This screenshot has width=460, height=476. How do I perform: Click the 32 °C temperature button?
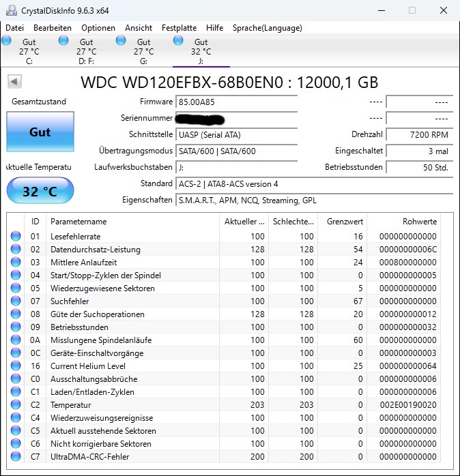(x=40, y=191)
